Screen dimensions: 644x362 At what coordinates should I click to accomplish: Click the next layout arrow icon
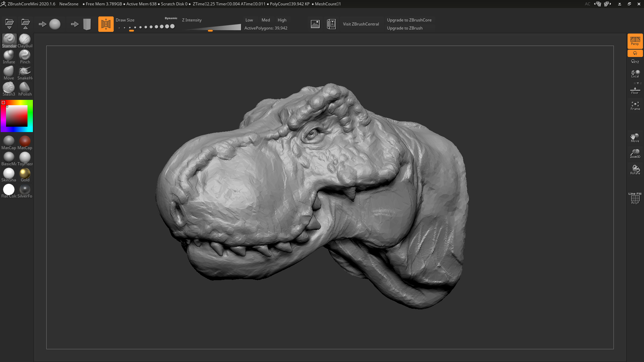point(607,4)
